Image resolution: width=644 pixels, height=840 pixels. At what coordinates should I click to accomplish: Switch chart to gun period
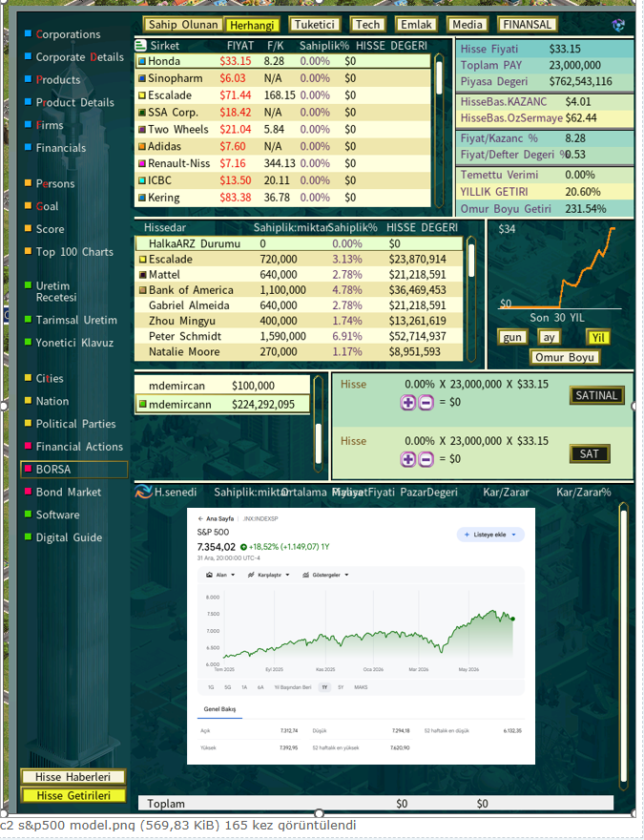pyautogui.click(x=512, y=338)
